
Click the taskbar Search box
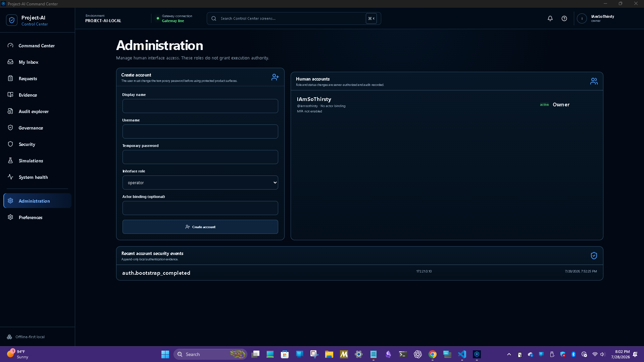[x=210, y=354]
